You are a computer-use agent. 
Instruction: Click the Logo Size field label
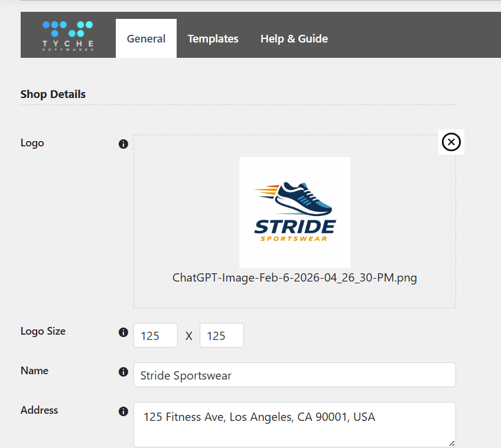[43, 331]
